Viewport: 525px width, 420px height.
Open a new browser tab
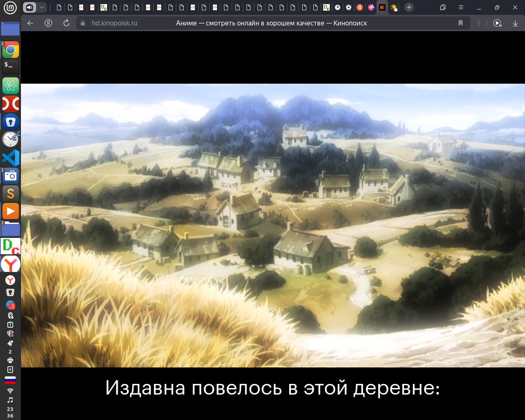click(x=409, y=7)
